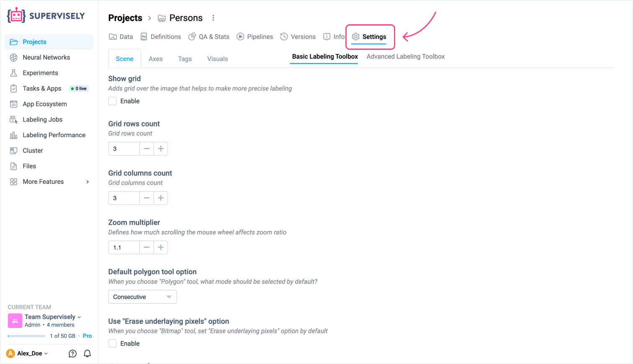Enable the Erase underlaying pixels option
633x364 pixels.
(x=112, y=343)
